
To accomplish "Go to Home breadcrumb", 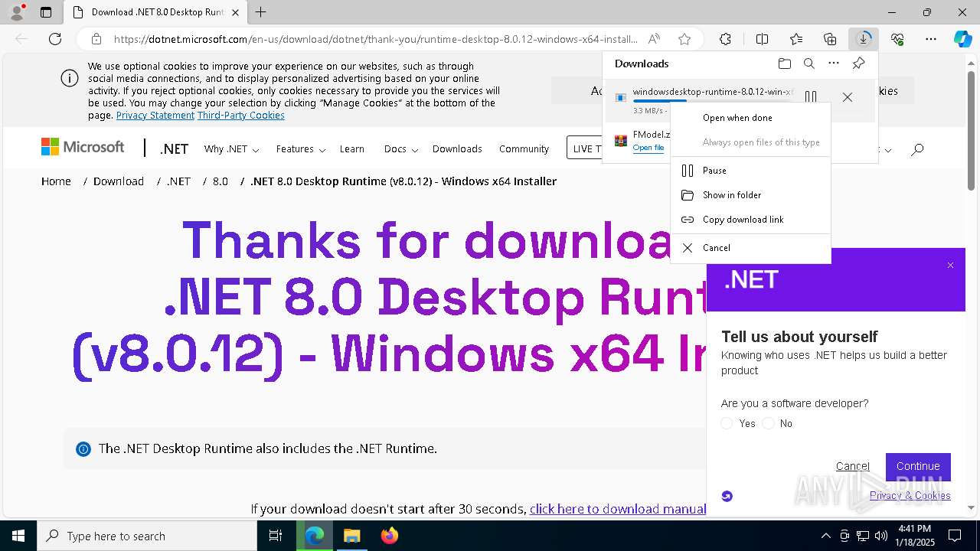I will (x=56, y=181).
